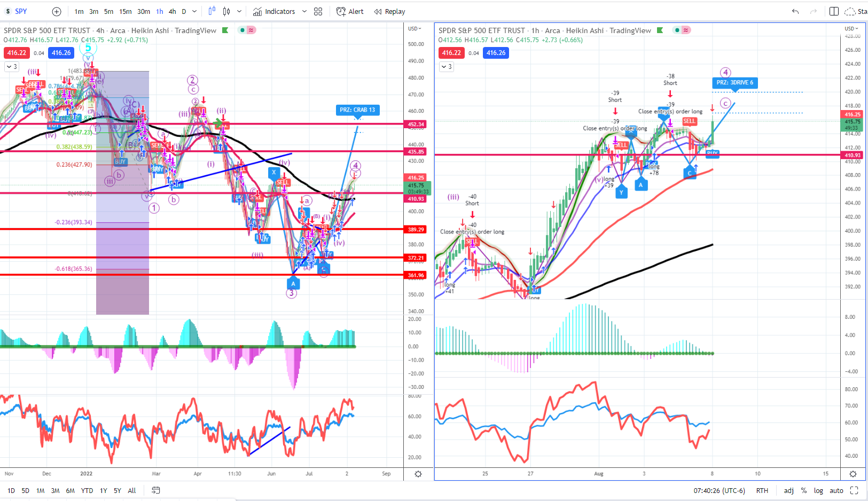
Task: Select the 1m timeframe
Action: pyautogui.click(x=79, y=11)
